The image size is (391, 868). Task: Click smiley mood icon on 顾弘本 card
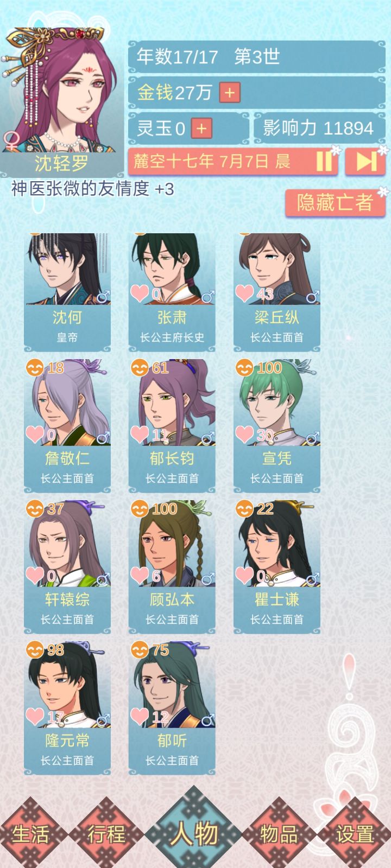coord(140,509)
